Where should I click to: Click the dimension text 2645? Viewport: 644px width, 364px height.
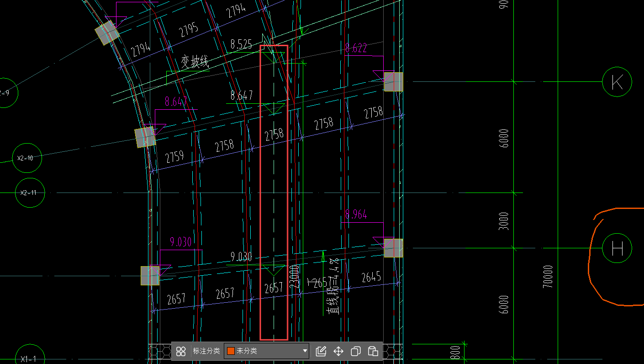click(371, 277)
